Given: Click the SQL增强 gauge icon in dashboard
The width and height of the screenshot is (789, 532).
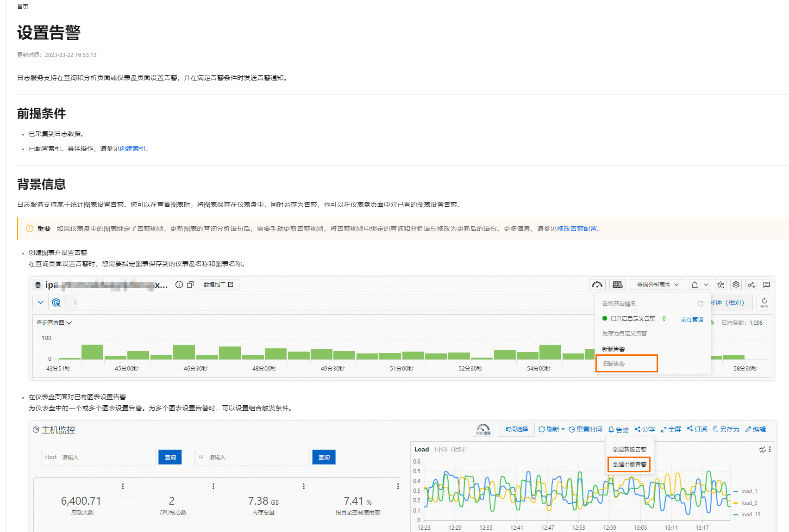Looking at the screenshot, I should (x=483, y=429).
